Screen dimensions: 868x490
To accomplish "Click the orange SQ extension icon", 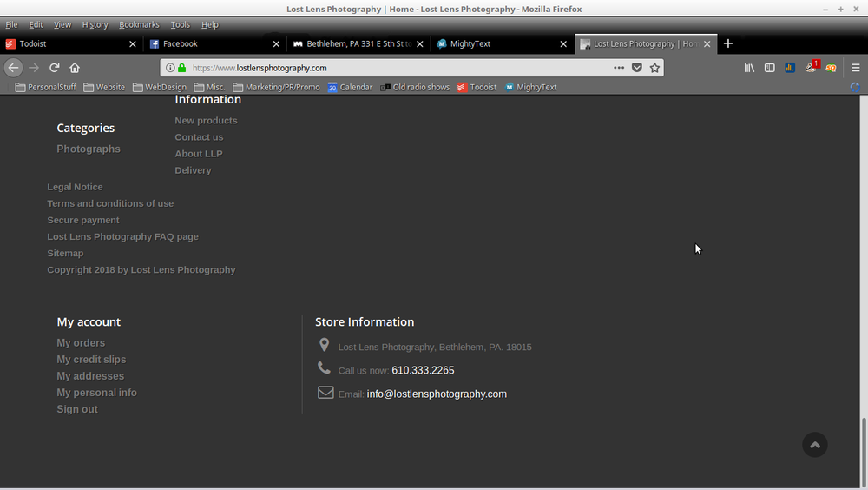I will click(x=831, y=68).
